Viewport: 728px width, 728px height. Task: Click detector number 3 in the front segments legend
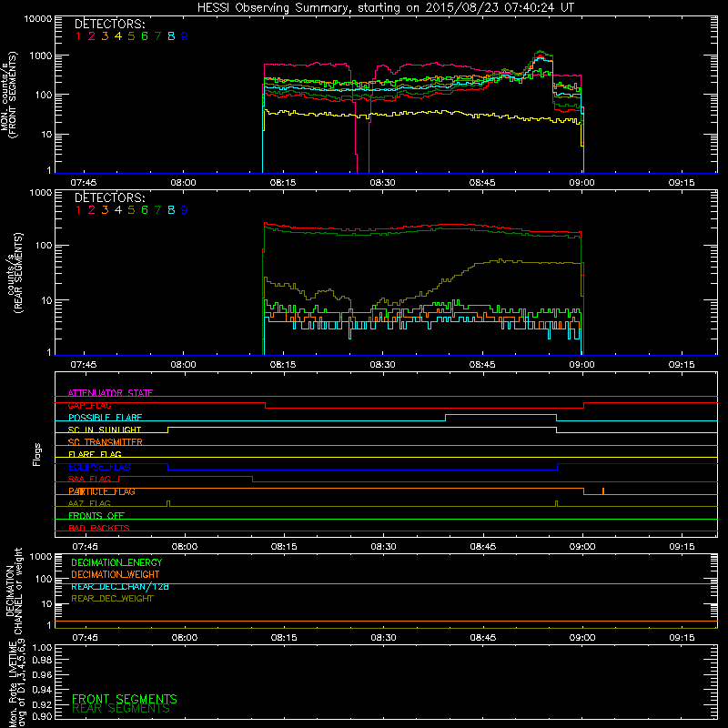(105, 36)
